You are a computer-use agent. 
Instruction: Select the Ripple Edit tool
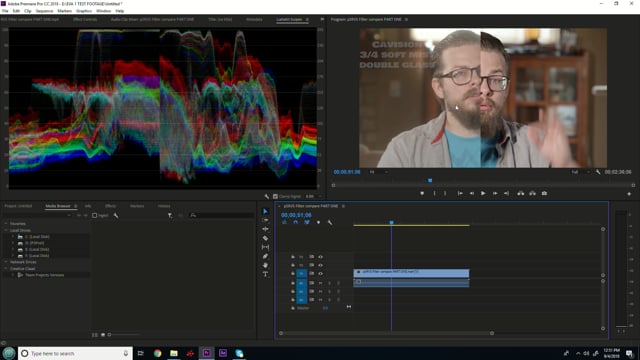[265, 229]
